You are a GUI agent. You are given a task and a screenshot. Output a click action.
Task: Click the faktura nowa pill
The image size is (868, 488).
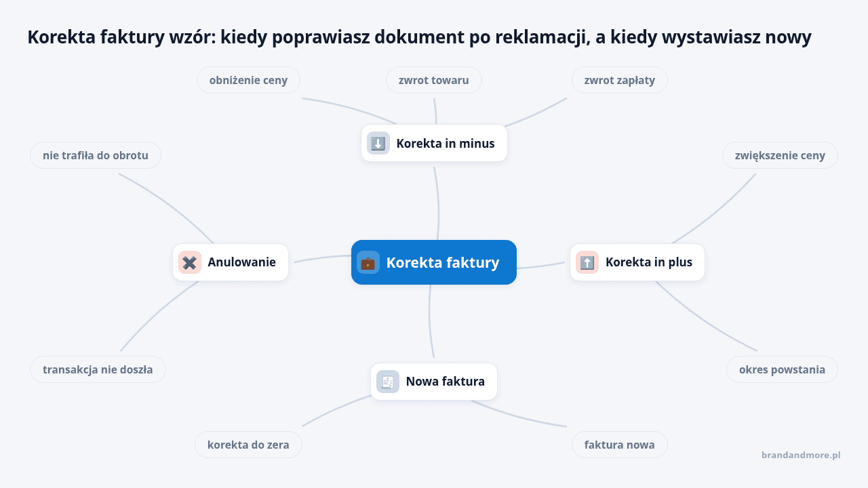coord(620,445)
